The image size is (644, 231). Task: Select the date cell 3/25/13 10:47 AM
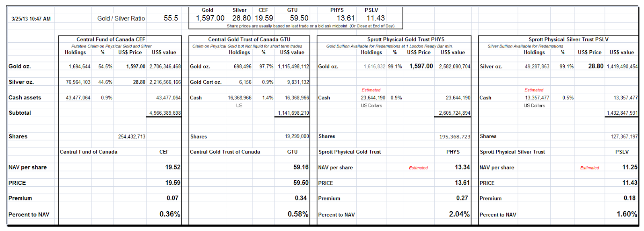pos(31,19)
